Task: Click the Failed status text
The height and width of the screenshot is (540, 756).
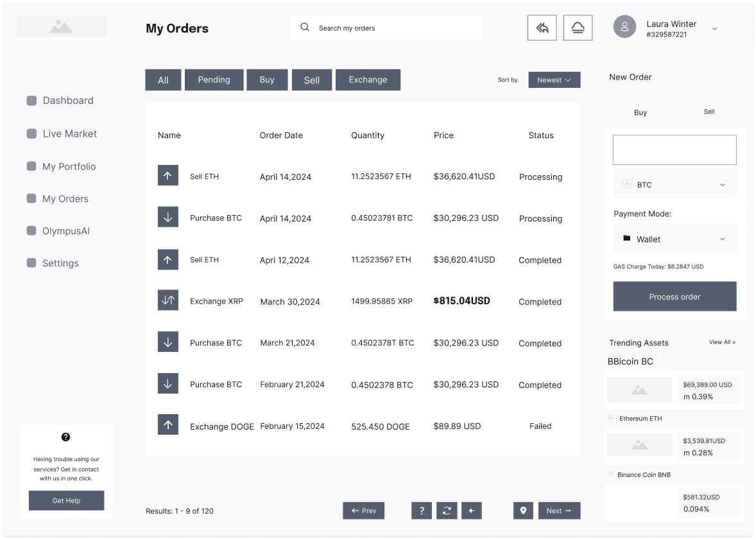Action: coord(540,426)
